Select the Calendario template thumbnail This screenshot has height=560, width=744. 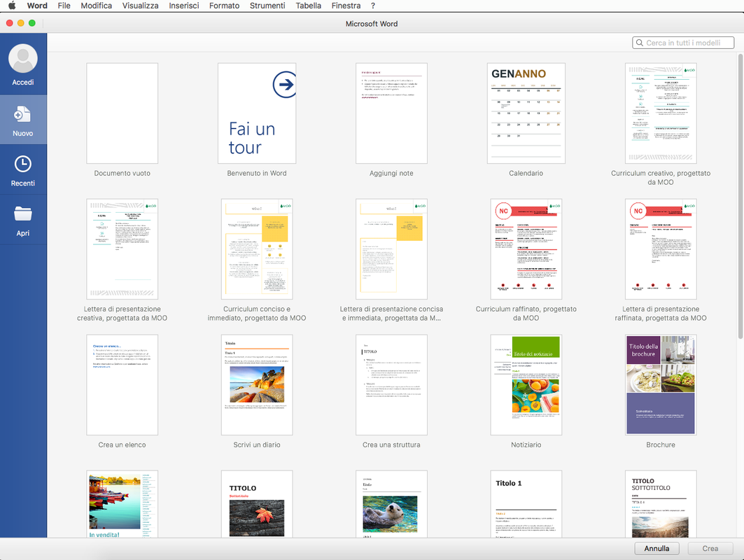click(526, 113)
